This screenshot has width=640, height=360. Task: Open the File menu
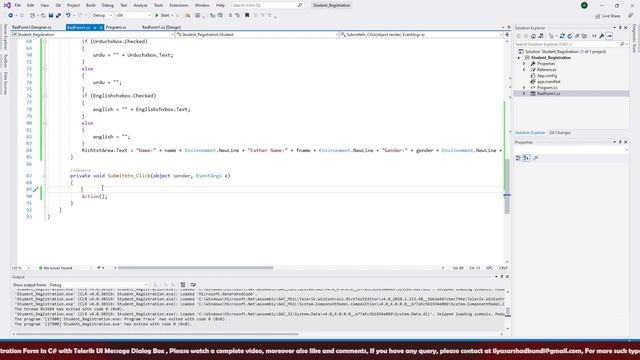point(18,5)
